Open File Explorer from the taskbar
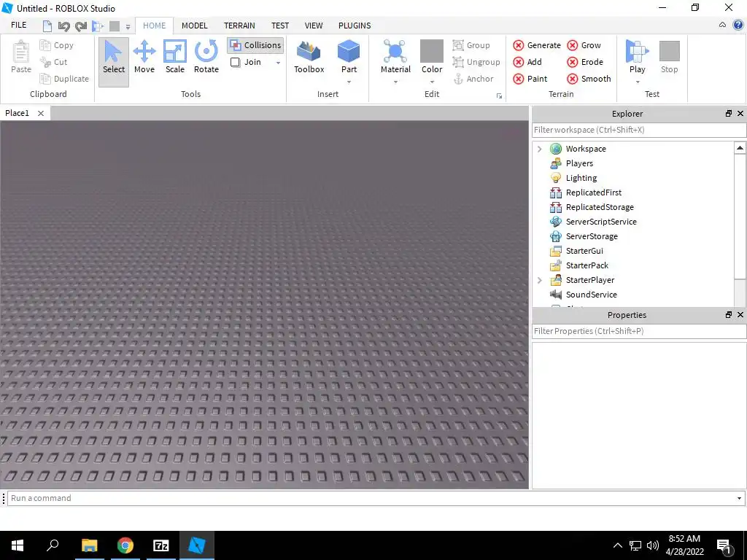This screenshot has width=747, height=560. click(x=89, y=545)
